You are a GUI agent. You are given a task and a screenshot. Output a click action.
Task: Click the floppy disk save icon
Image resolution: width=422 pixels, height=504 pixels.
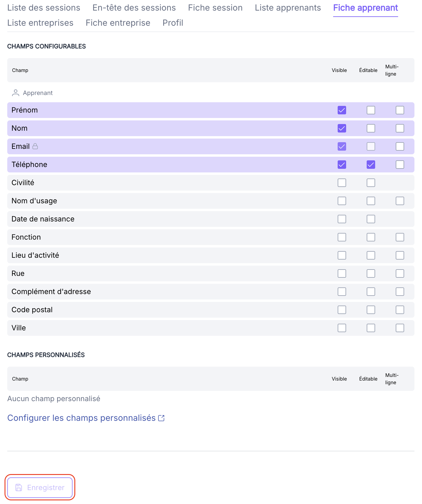[x=19, y=487]
